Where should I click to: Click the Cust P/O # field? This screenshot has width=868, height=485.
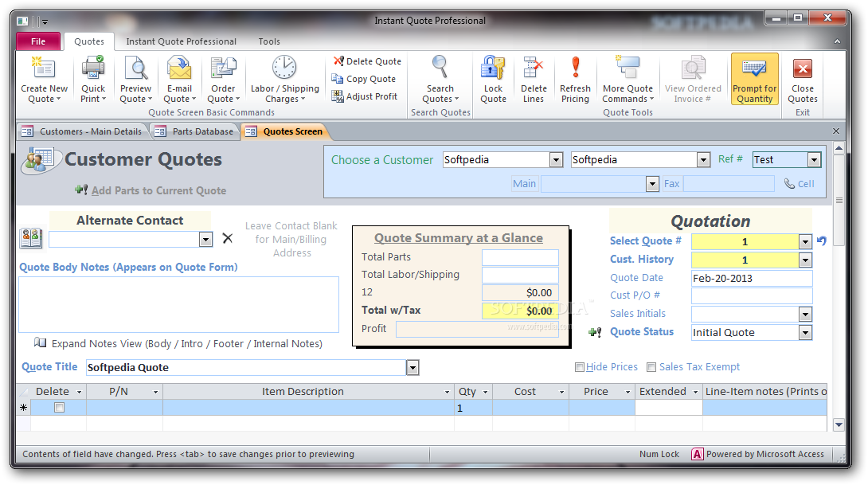[751, 295]
